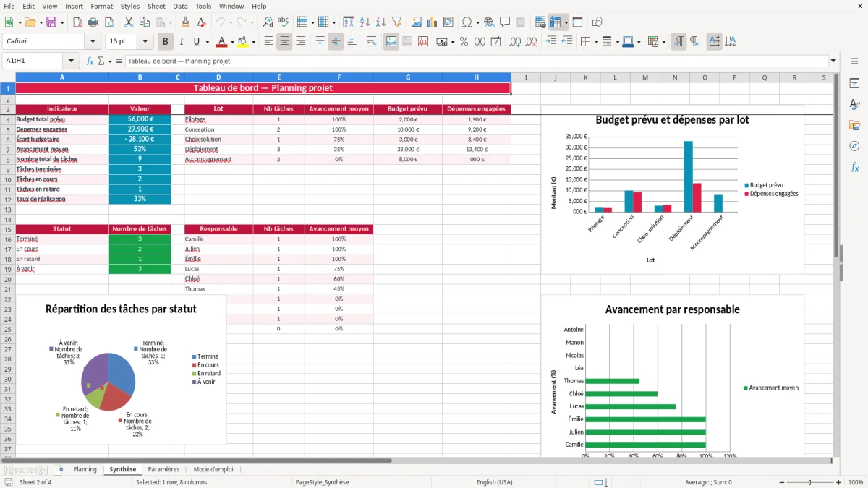The width and height of the screenshot is (868, 488).
Task: Click the Save document icon
Action: 51,22
